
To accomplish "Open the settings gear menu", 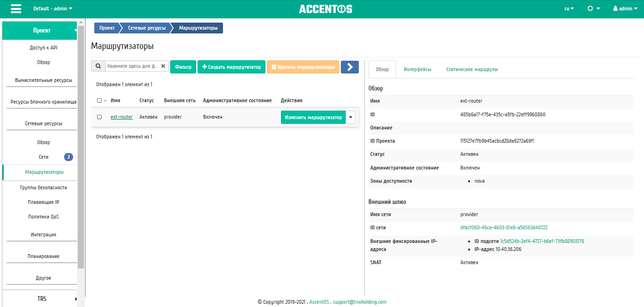I will tap(593, 8).
